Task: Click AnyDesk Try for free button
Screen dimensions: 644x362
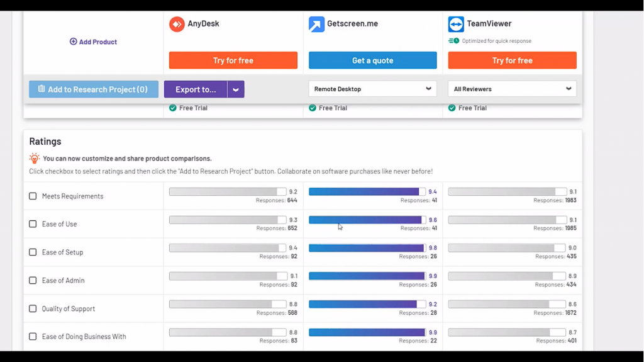Action: [233, 60]
